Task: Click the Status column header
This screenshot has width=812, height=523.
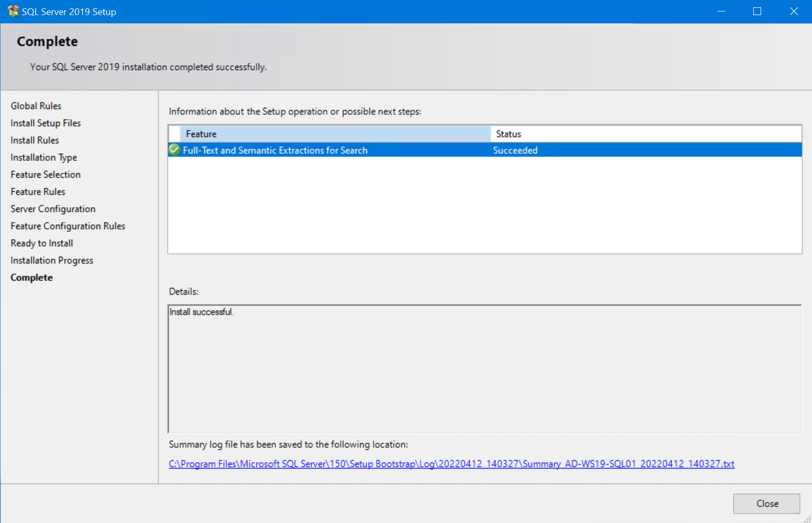Action: click(x=508, y=134)
